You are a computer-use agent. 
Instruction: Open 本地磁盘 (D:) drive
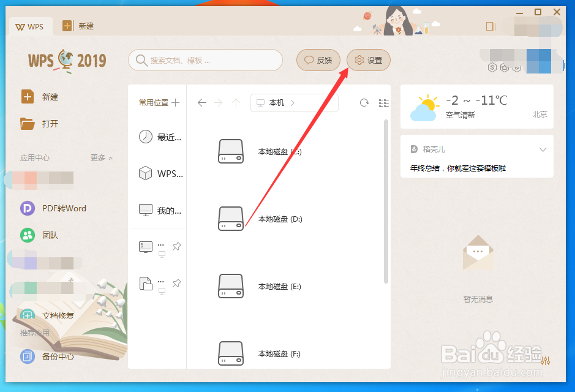click(x=260, y=219)
